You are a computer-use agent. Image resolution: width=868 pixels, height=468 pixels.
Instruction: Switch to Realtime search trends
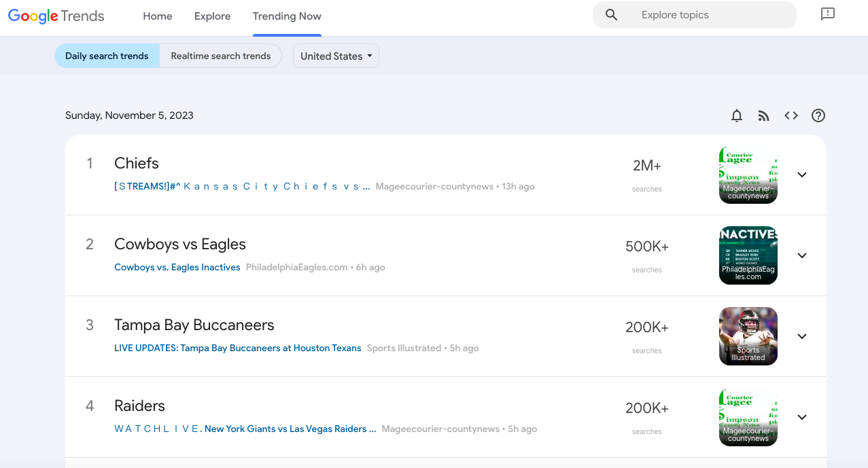point(220,56)
